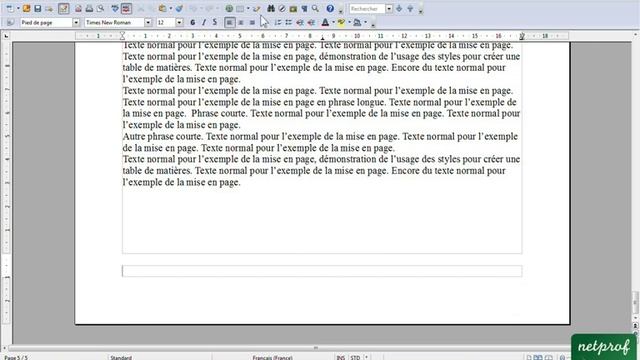Image resolution: width=640 pixels, height=360 pixels.
Task: Toggle italic (I) formatting
Action: [204, 22]
